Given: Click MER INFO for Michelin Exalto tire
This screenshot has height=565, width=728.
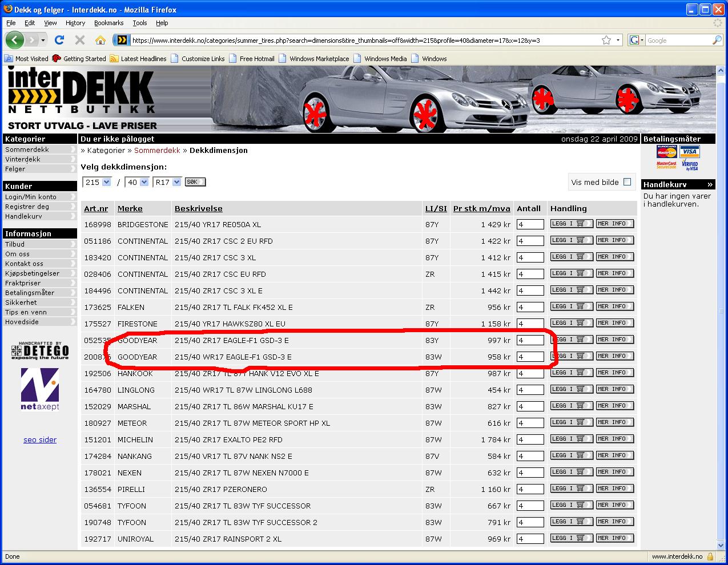Looking at the screenshot, I should [x=614, y=439].
